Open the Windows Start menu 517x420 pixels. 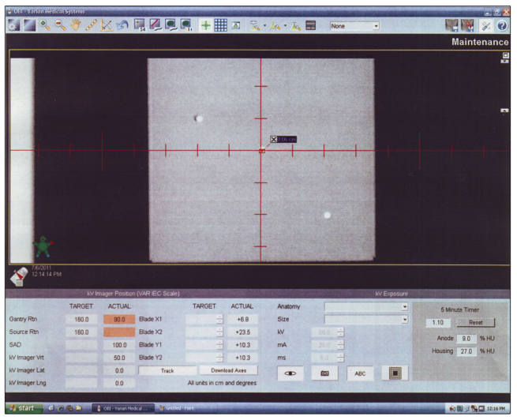[x=21, y=408]
